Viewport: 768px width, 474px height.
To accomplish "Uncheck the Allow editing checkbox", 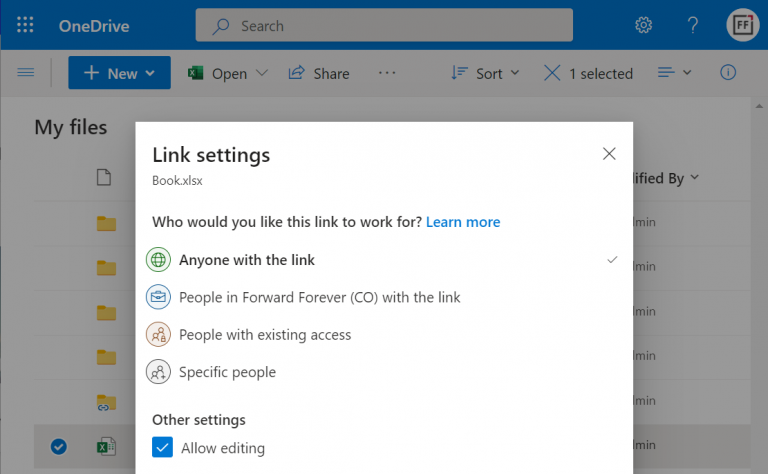I will click(163, 448).
